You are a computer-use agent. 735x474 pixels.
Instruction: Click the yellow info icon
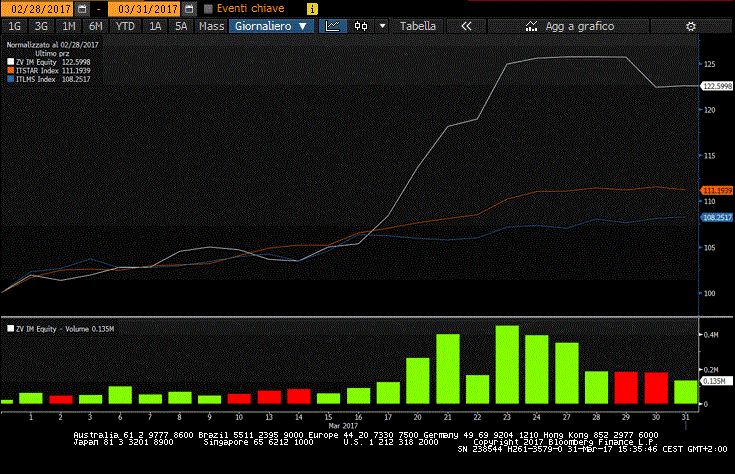click(312, 8)
